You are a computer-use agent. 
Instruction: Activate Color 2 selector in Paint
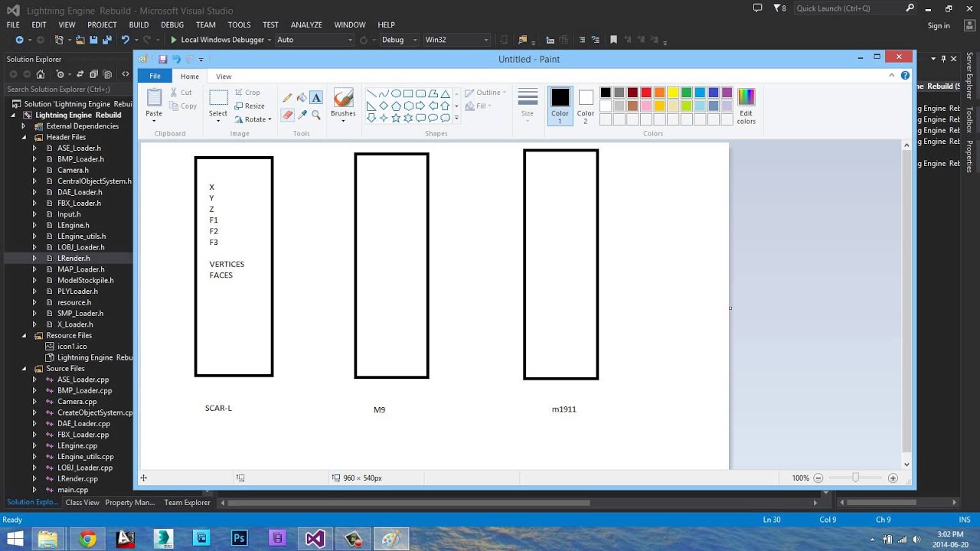(x=586, y=106)
